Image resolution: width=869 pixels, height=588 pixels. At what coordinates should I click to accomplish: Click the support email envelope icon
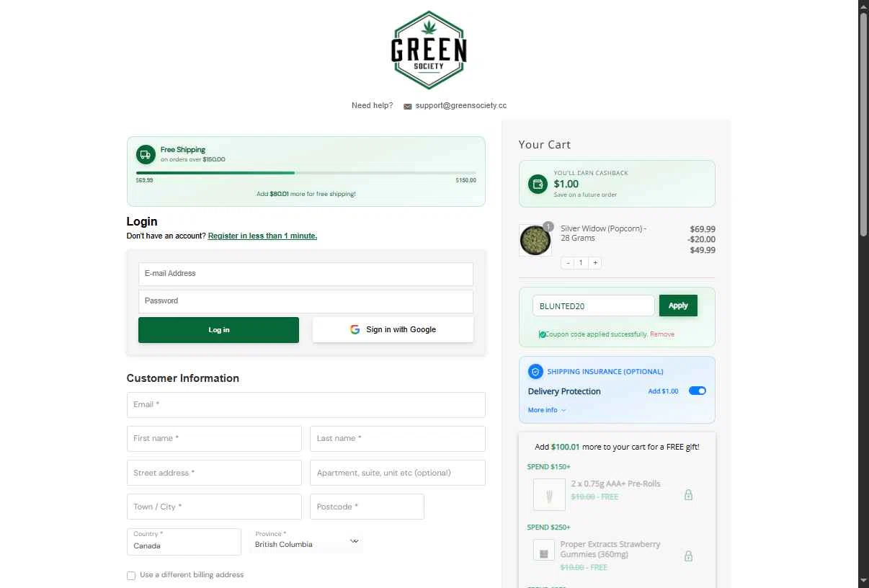408,106
